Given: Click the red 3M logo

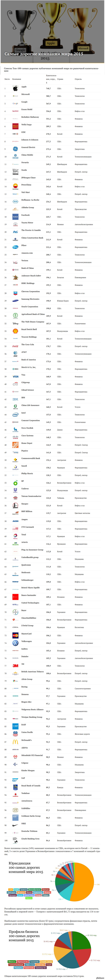Looking at the screenshot, I should tap(15, 665).
